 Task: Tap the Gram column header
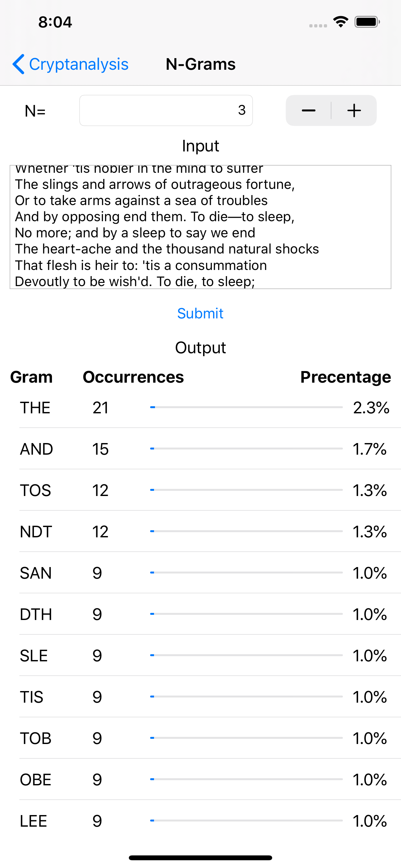pos(31,377)
